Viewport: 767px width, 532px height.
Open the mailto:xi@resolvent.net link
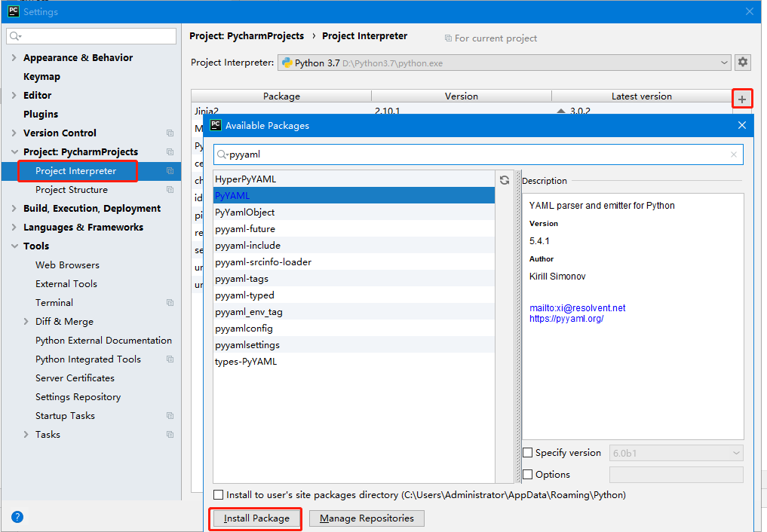click(577, 307)
